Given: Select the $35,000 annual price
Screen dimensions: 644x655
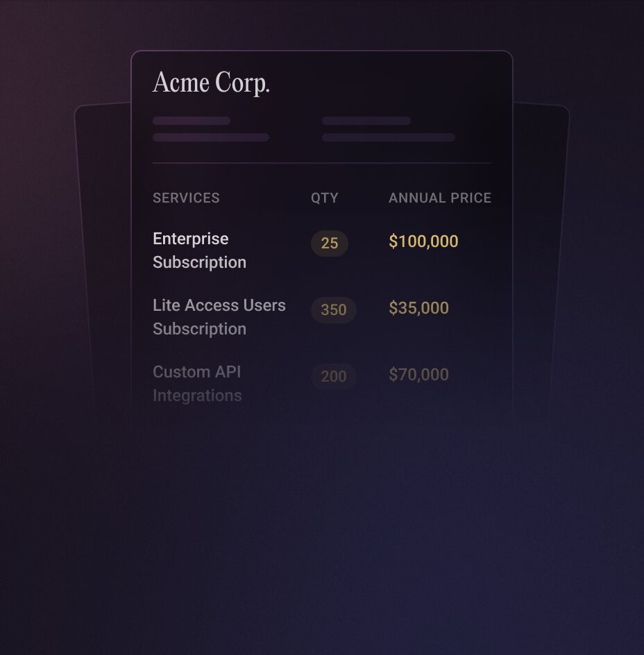Looking at the screenshot, I should click(x=418, y=308).
